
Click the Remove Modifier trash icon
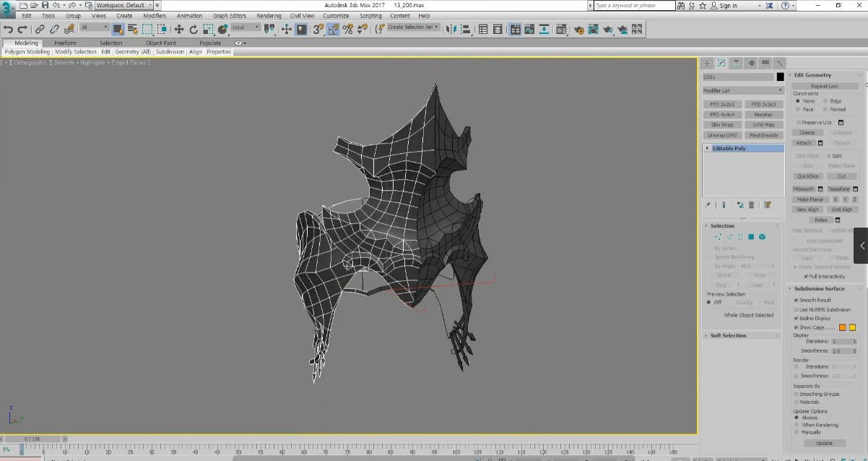[751, 204]
